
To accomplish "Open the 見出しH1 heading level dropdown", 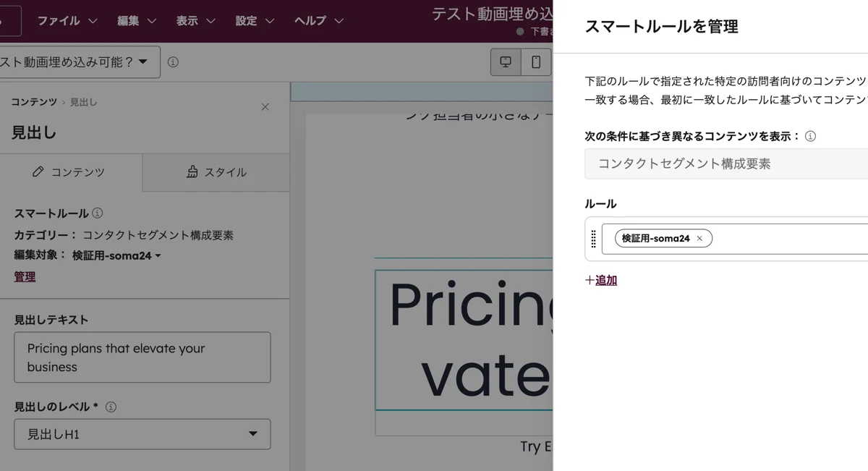I will (x=142, y=434).
